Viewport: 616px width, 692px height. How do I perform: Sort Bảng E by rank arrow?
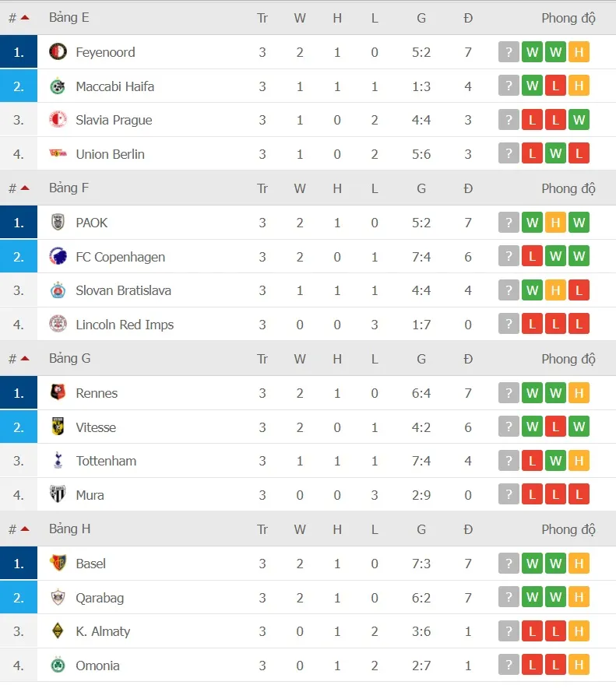click(25, 18)
